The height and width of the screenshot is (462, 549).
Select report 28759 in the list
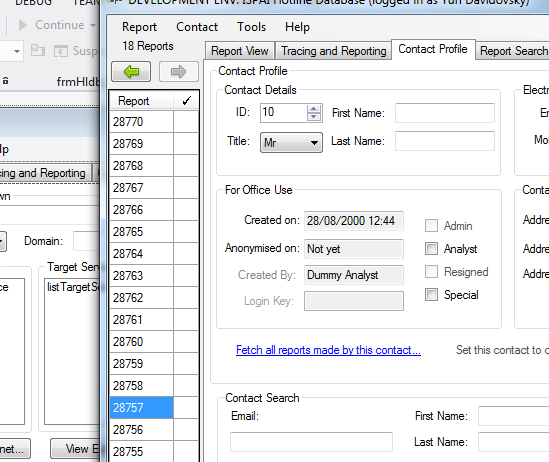[141, 364]
